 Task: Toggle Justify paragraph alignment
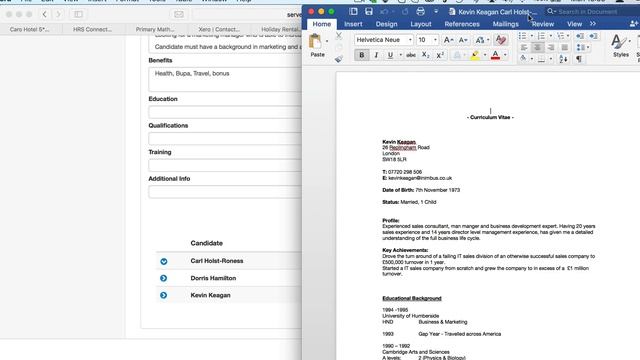click(564, 48)
